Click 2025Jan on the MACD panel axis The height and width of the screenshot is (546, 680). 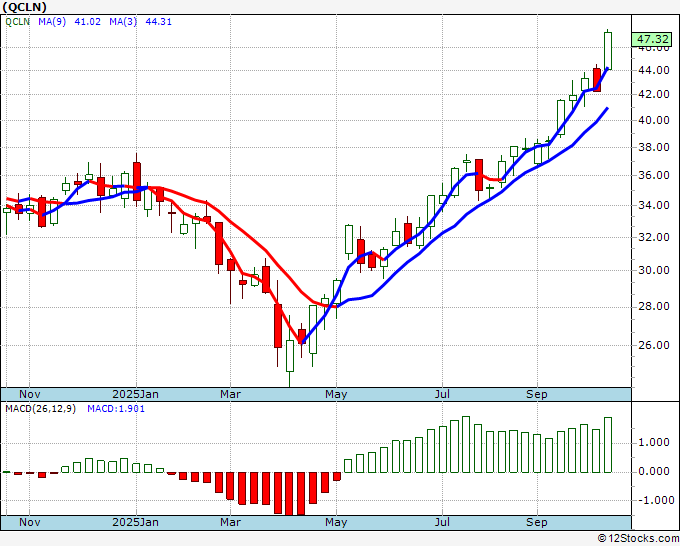pos(135,522)
